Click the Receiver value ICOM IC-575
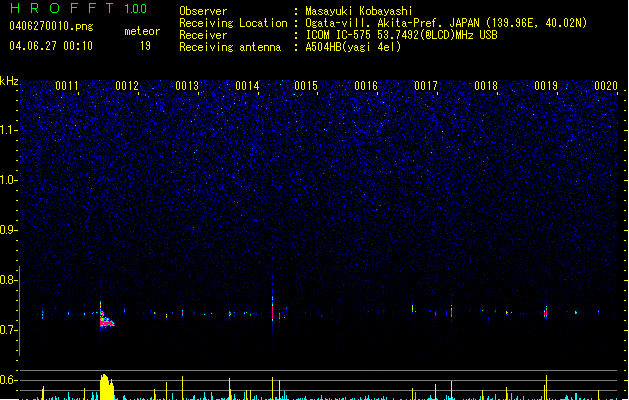Screen dimensions: 629x400 pyautogui.click(x=401, y=35)
